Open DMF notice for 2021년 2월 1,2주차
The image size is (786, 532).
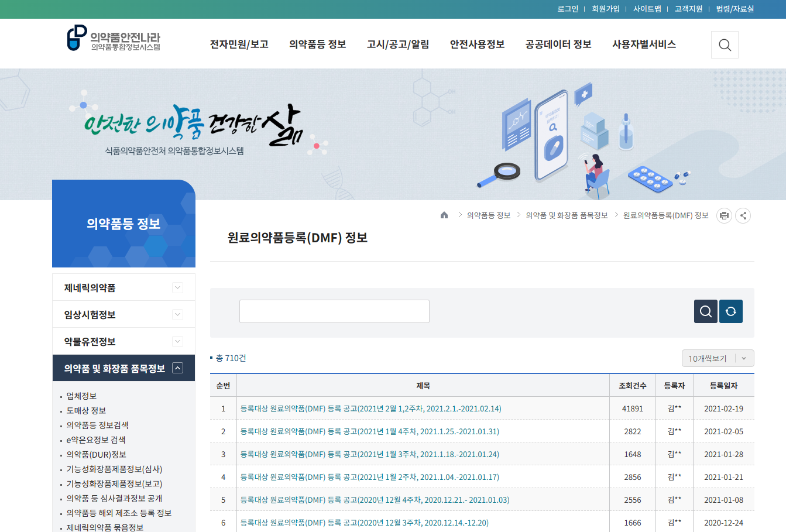click(370, 409)
